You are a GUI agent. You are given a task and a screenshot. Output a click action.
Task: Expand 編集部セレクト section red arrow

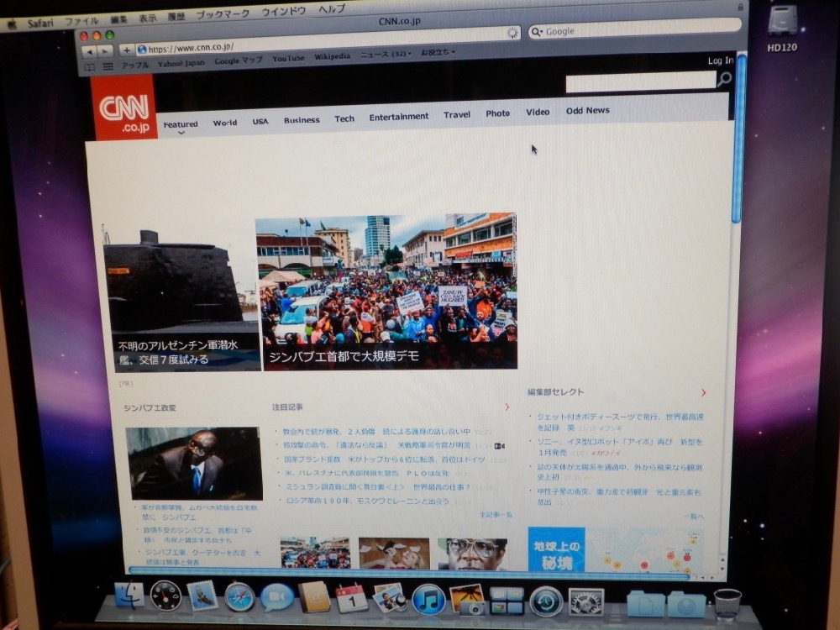tap(703, 392)
